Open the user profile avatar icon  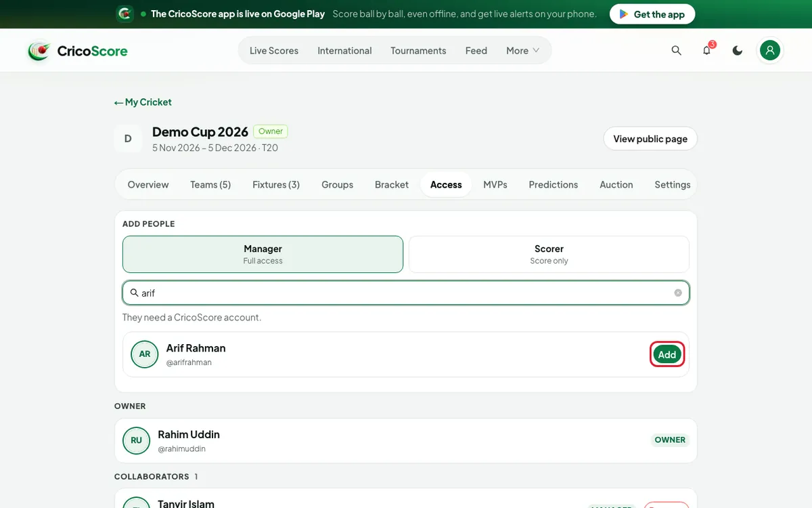pos(770,50)
